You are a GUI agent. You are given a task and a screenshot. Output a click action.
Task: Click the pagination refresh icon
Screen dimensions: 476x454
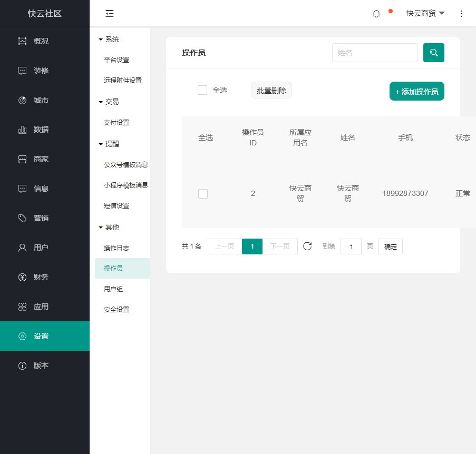point(307,246)
